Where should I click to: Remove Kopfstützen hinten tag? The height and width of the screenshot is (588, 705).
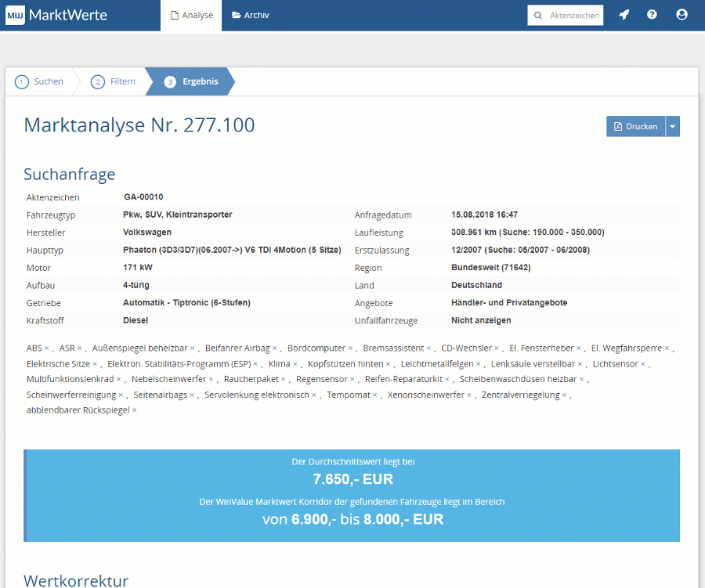[x=389, y=364]
